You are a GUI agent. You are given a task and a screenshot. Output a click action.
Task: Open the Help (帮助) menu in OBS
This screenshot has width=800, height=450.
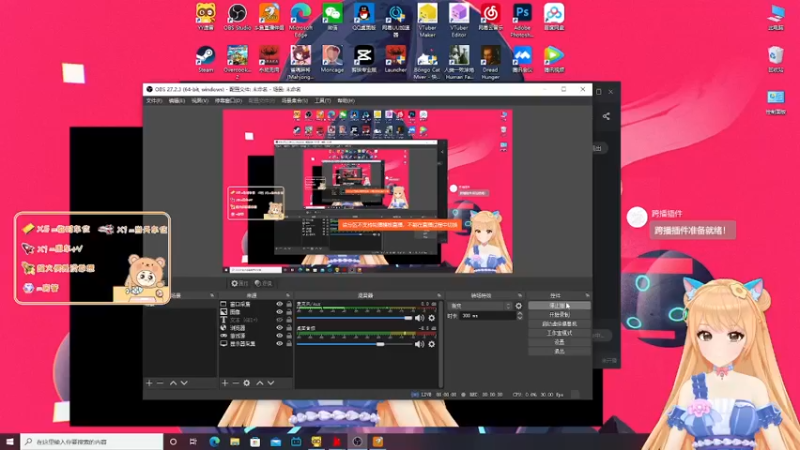345,101
